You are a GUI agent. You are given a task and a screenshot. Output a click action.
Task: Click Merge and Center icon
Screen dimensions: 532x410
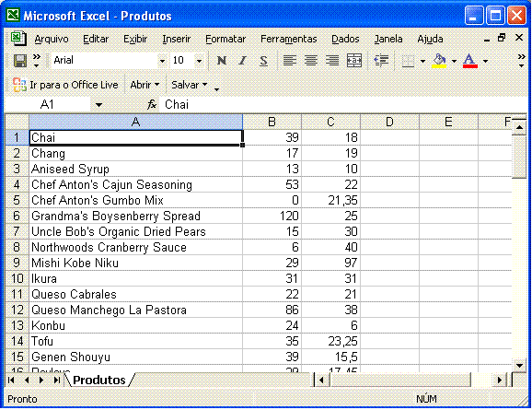tap(353, 61)
